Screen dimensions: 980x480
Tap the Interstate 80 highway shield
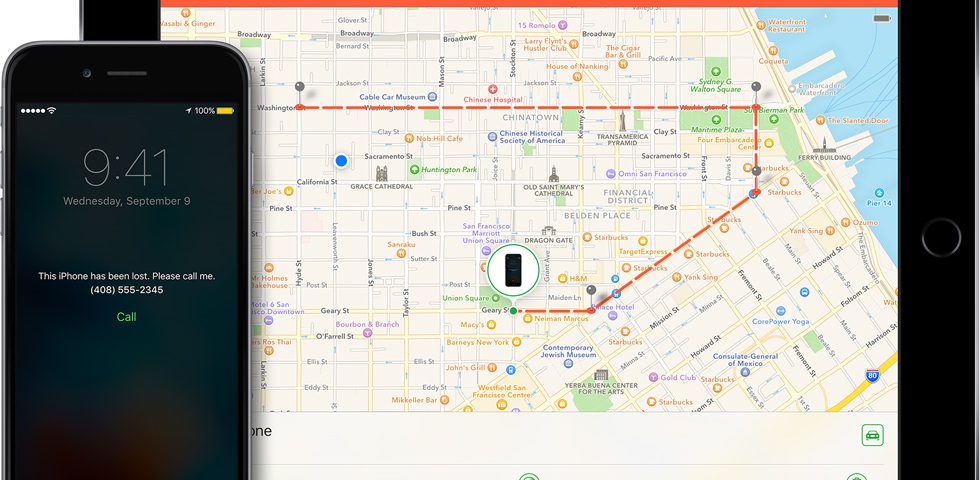click(873, 377)
